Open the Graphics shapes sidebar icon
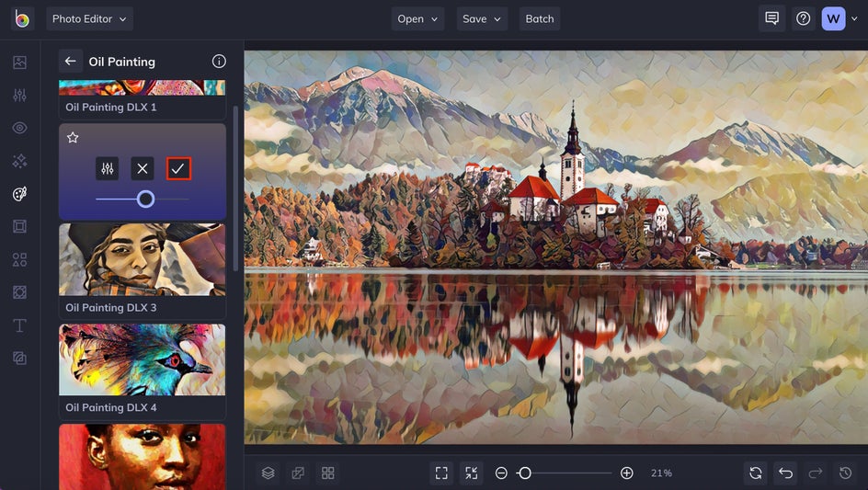 [19, 259]
